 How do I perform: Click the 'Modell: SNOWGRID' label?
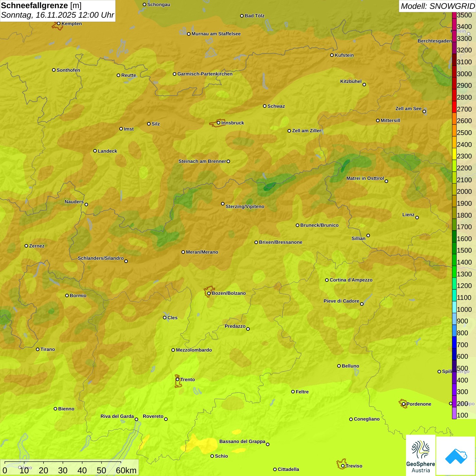tap(438, 6)
